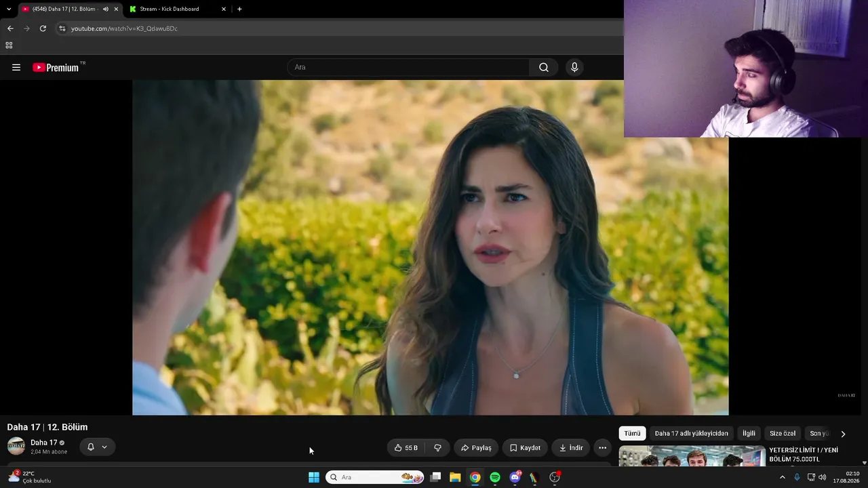Image resolution: width=868 pixels, height=488 pixels.
Task: Select the İlgili filter chip
Action: [x=749, y=433]
